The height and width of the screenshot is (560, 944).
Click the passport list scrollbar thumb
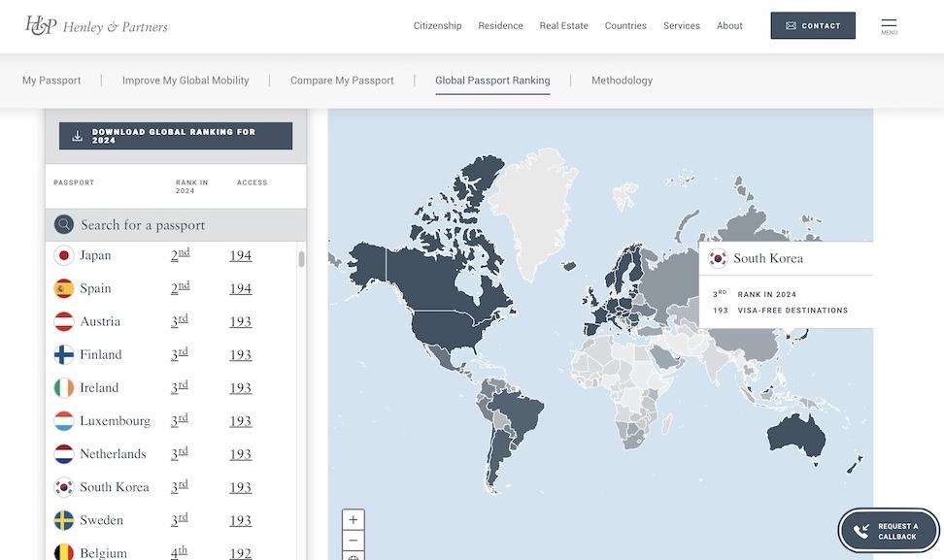(x=302, y=259)
